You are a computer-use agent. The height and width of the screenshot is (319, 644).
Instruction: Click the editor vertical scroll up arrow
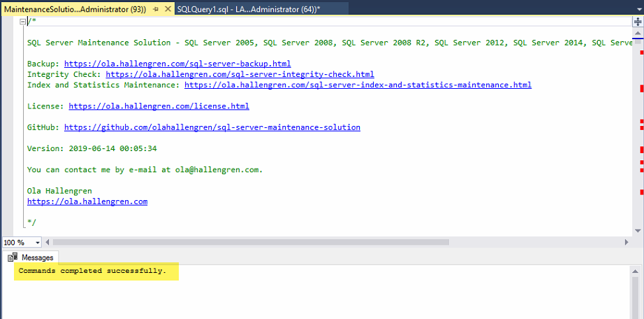coord(638,33)
